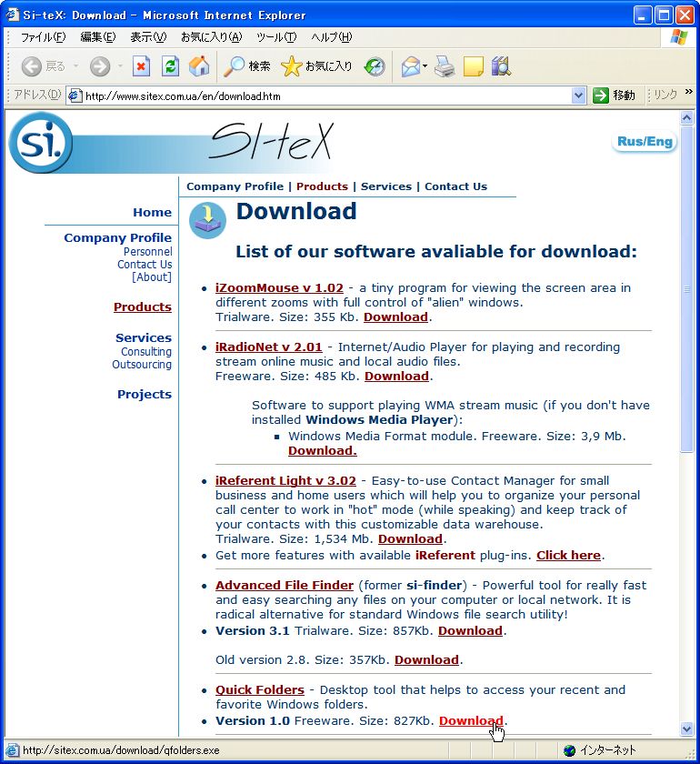Open Outsourcing sidebar link
Screen dimensions: 700x764
[142, 364]
